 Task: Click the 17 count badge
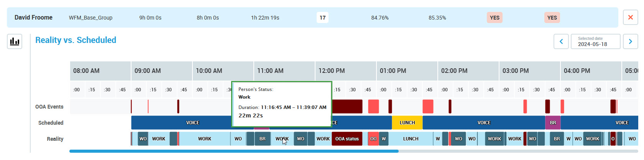[322, 18]
